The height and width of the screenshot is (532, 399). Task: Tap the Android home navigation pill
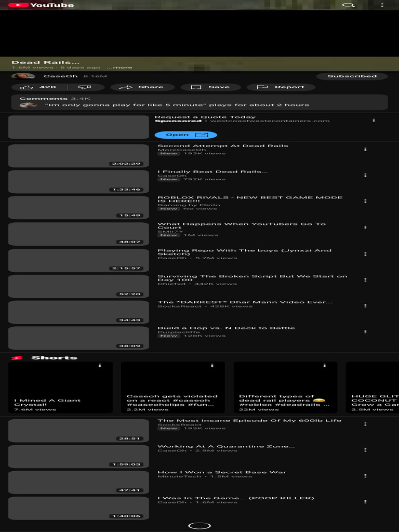pos(199,526)
